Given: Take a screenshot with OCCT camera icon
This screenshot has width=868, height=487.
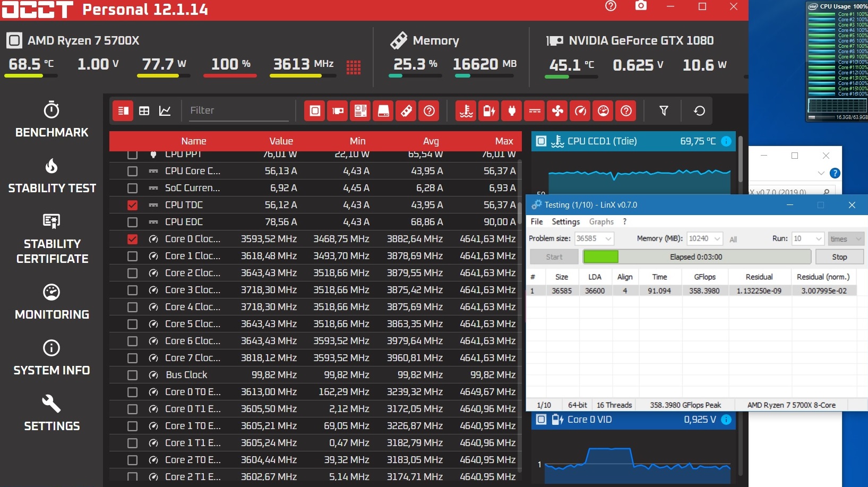Looking at the screenshot, I should point(641,6).
